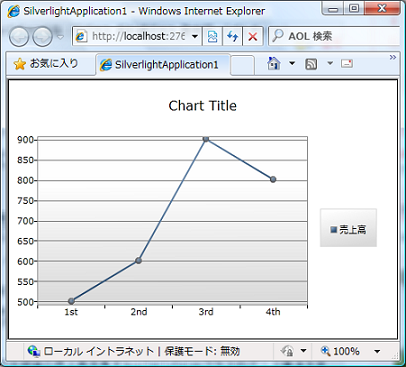Expand the zoom level dropdown arrow
This screenshot has height=367, width=406.
tap(377, 351)
